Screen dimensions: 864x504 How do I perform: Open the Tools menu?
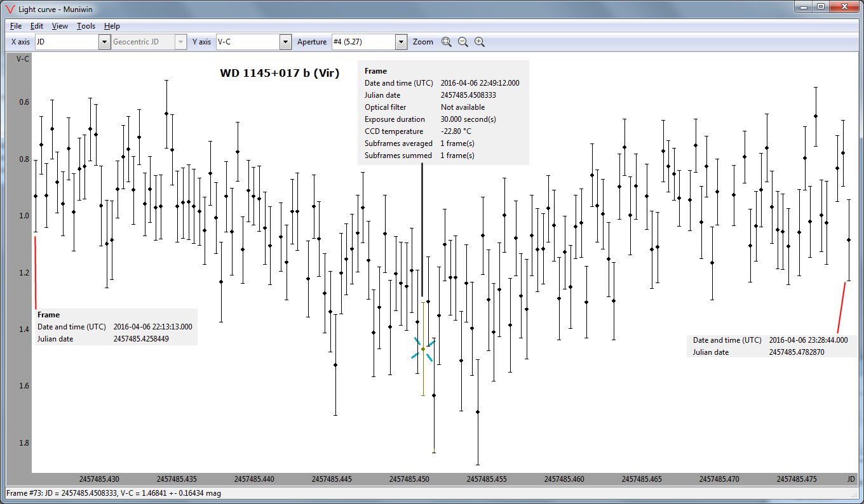pos(86,26)
